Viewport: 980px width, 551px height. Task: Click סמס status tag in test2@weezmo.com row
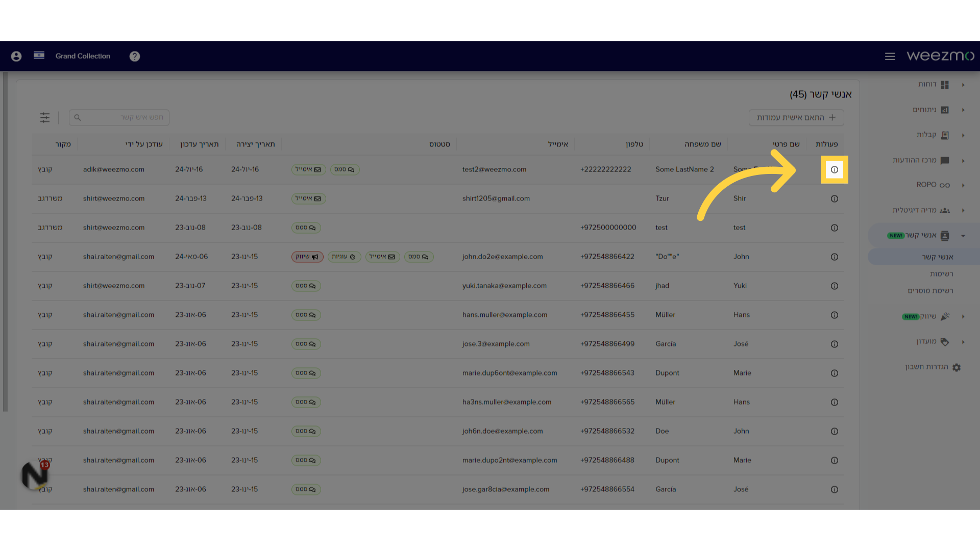(x=345, y=169)
